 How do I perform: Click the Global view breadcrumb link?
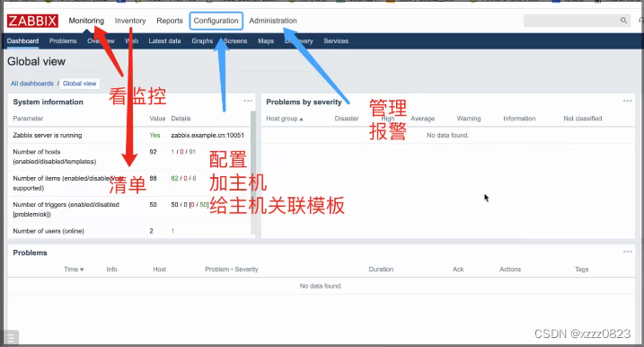pos(79,83)
